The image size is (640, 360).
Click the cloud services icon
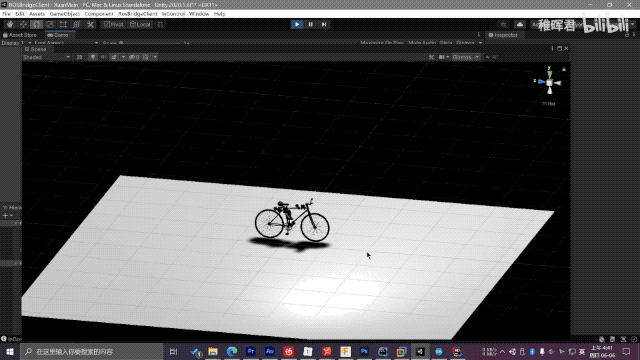(520, 24)
